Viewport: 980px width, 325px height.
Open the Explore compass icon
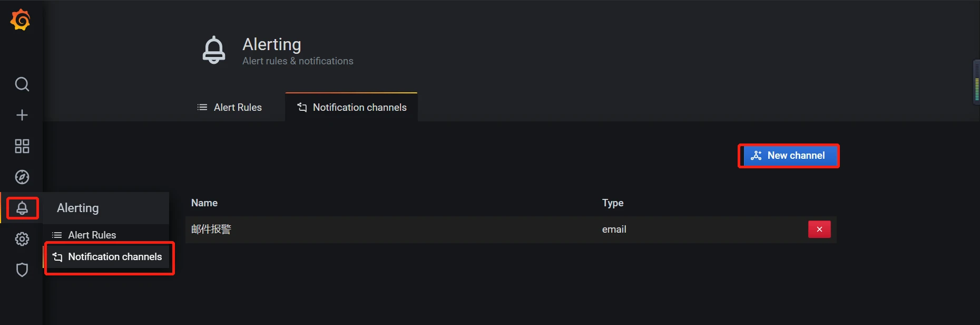click(22, 177)
